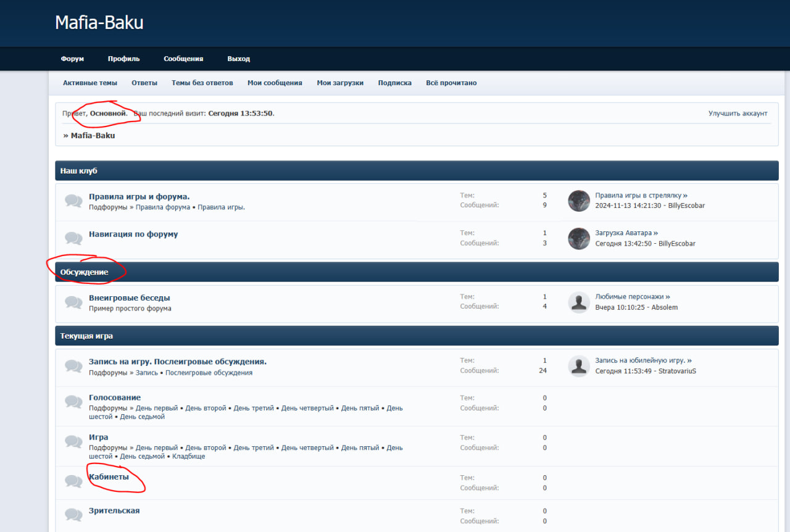The width and height of the screenshot is (790, 532).
Task: Open last post Запись на юбилейную игру. »
Action: [644, 360]
